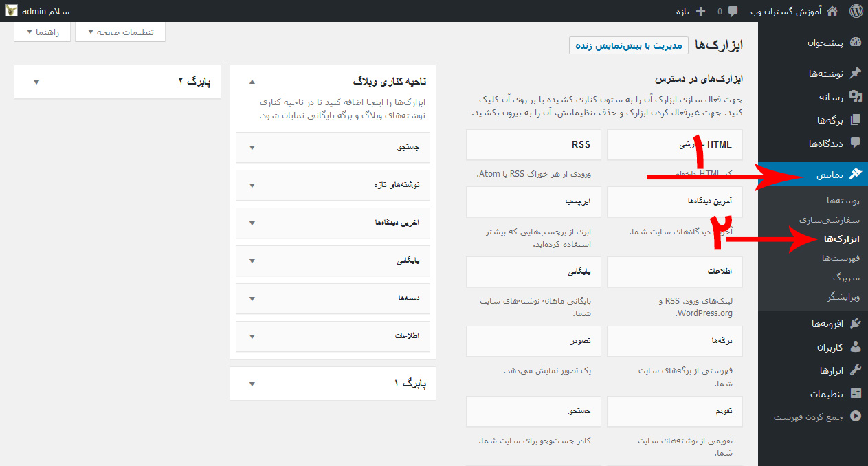
Task: Open فهرست‌ها menus submenu item
Action: 841,258
